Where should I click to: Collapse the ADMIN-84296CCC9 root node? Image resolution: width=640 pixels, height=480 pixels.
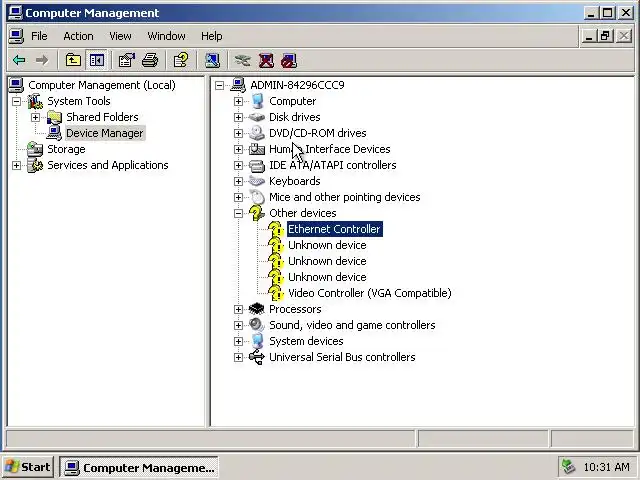220,85
